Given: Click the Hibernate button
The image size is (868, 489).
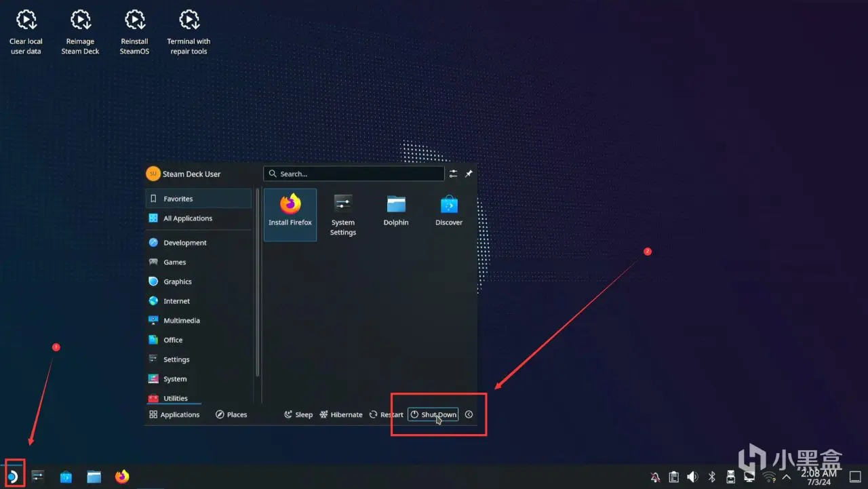Looking at the screenshot, I should pos(341,414).
